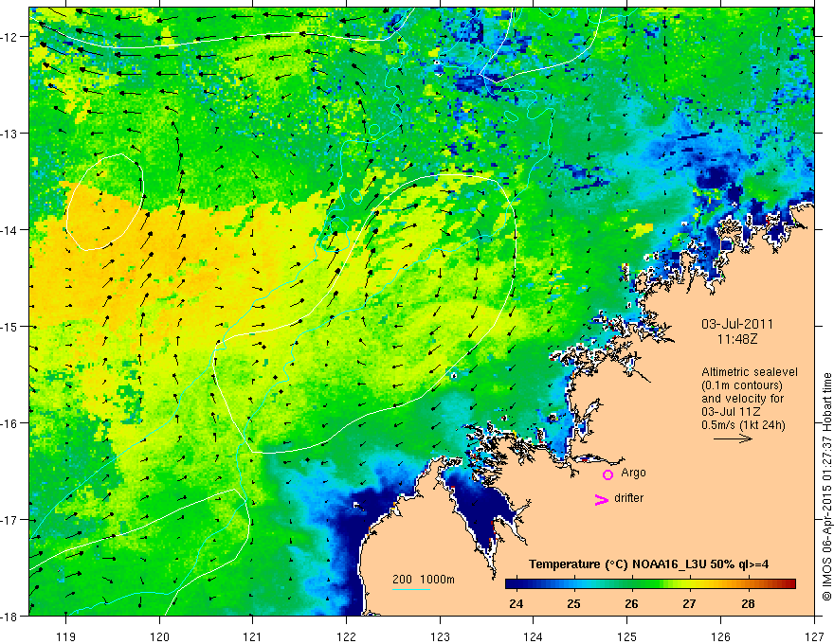This screenshot has width=834, height=644.
Task: Click the '03-Jul 11Z' caption line
Action: click(731, 412)
